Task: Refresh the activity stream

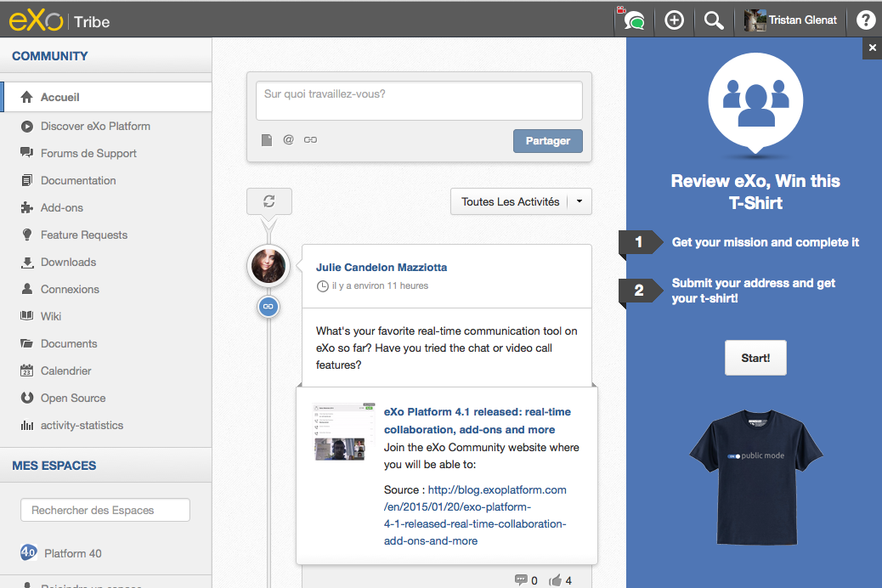Action: tap(269, 201)
